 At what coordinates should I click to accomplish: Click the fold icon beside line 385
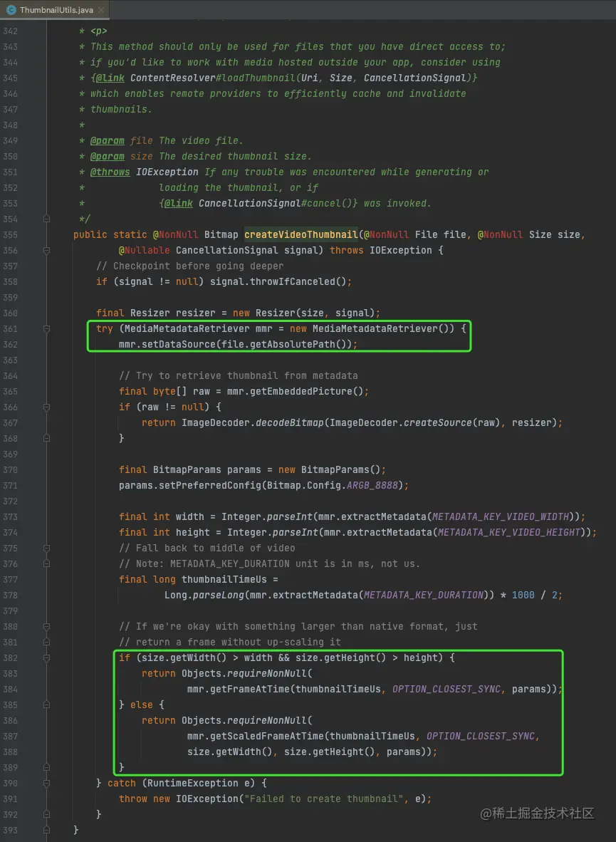tap(46, 705)
